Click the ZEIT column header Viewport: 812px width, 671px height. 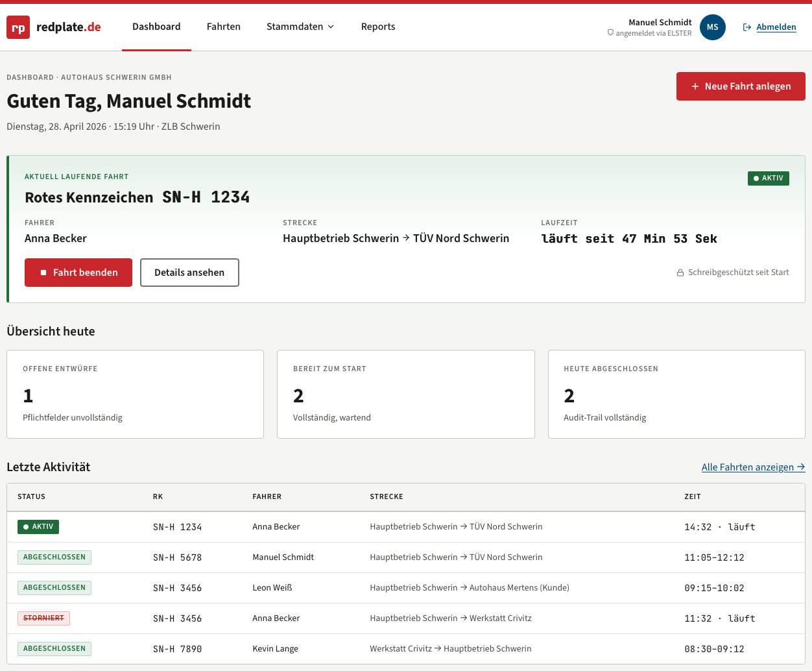[692, 496]
